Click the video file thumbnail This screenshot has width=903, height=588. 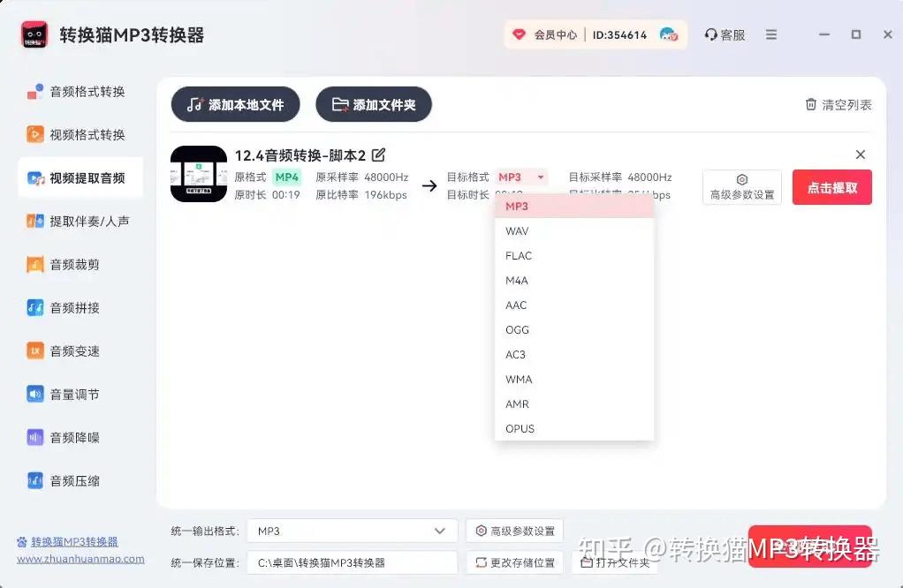click(x=198, y=174)
